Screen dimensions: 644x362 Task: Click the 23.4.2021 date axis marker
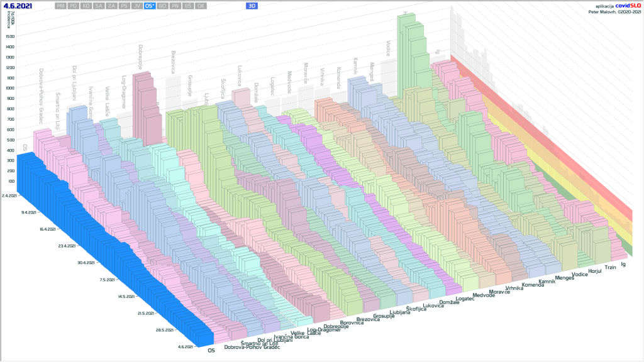[64, 246]
